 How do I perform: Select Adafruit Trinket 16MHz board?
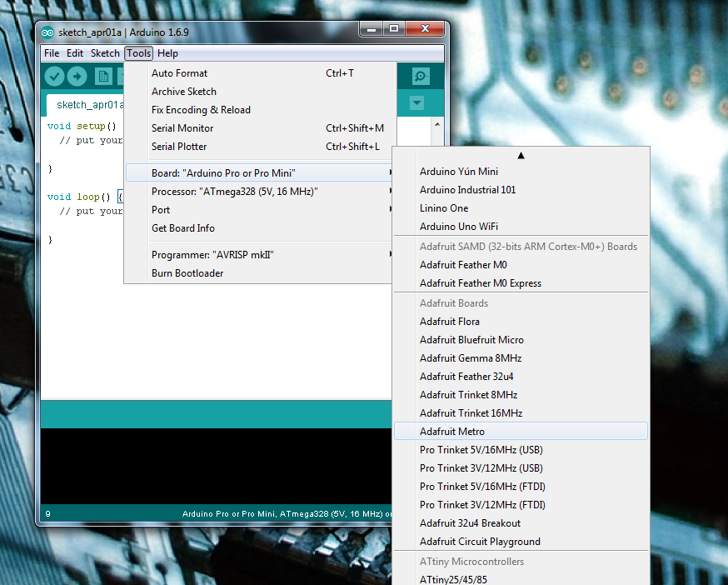coord(521,413)
